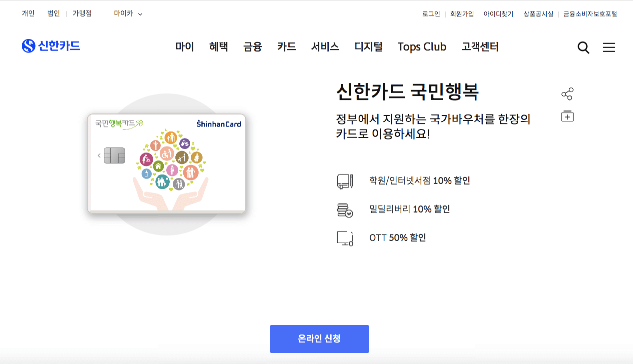This screenshot has width=633, height=364.
Task: Click the book icon next to 학원/인터넷서점 benefit
Action: click(x=346, y=182)
